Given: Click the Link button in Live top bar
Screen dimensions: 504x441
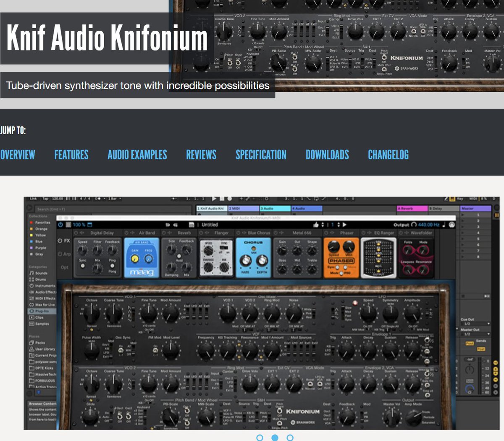Looking at the screenshot, I should tap(34, 198).
